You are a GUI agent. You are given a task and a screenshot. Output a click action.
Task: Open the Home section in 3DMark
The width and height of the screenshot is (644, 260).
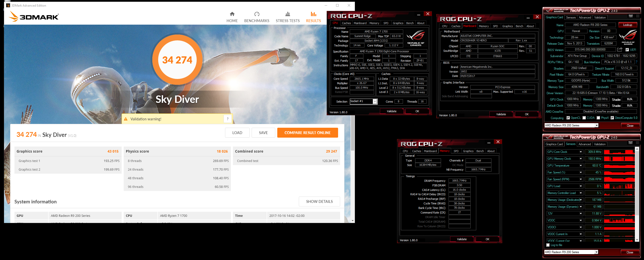pos(232,17)
